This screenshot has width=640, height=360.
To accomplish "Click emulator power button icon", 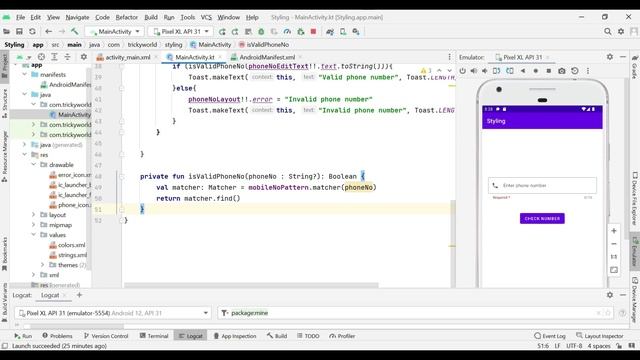I will click(x=462, y=71).
